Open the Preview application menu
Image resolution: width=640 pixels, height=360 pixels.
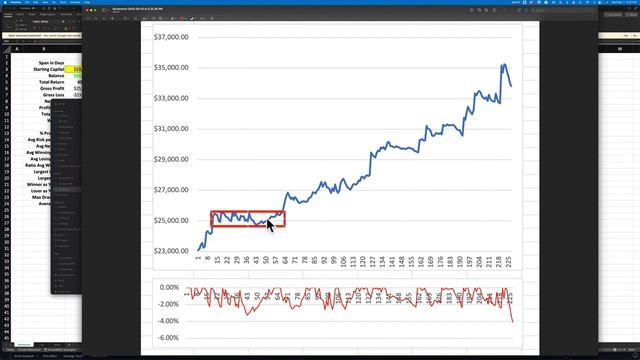click(x=16, y=2)
